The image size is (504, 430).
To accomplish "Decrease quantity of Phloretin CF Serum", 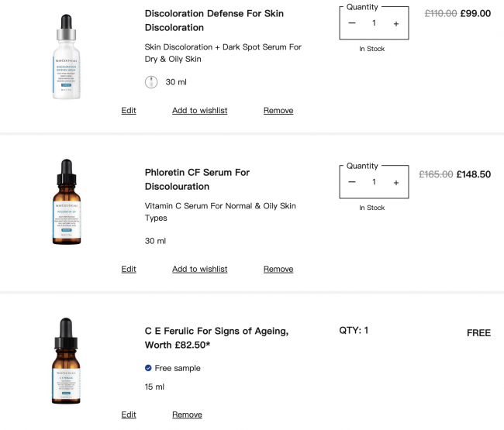I will (352, 182).
